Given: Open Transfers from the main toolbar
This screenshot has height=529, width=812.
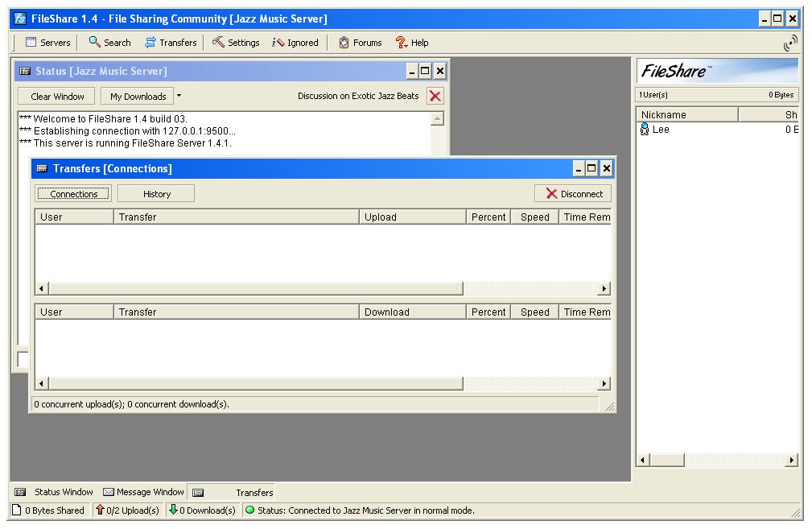Looking at the screenshot, I should click(150, 43).
